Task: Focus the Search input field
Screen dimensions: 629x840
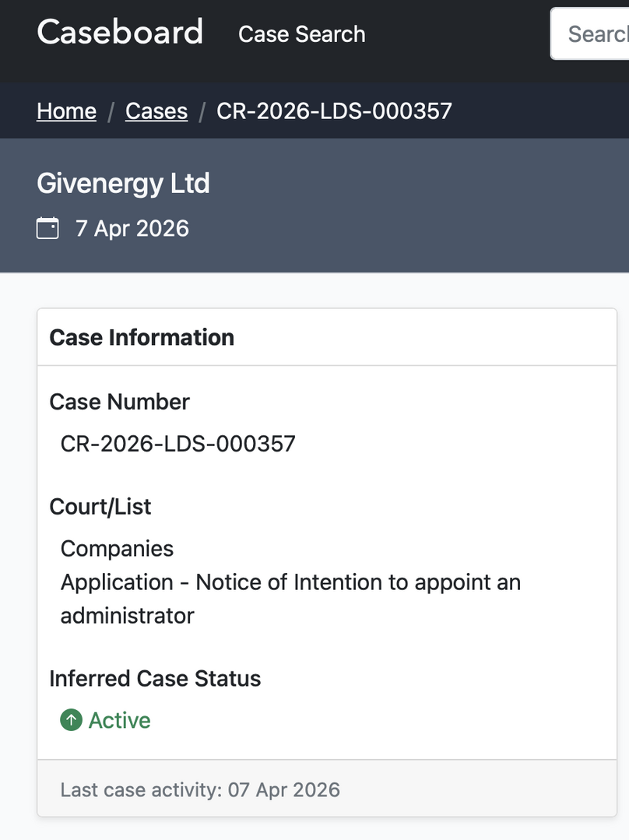Action: point(596,34)
